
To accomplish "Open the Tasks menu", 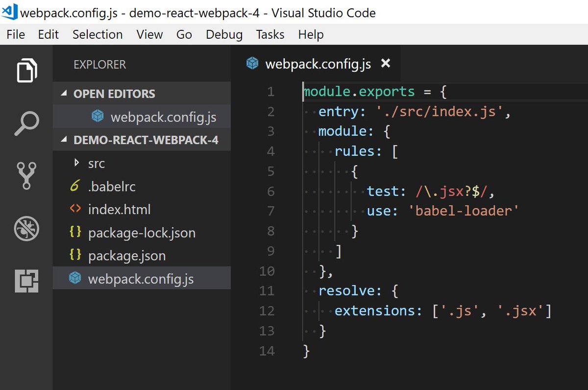I will 270,35.
